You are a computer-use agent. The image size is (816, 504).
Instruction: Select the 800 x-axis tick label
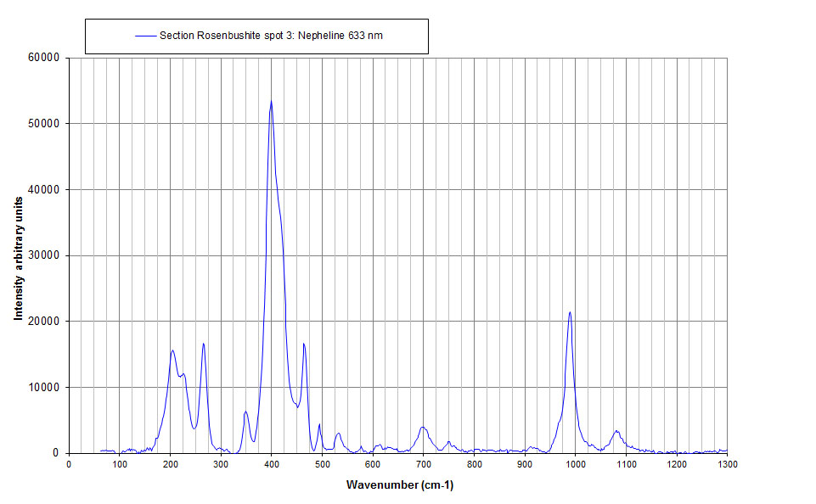pos(474,464)
